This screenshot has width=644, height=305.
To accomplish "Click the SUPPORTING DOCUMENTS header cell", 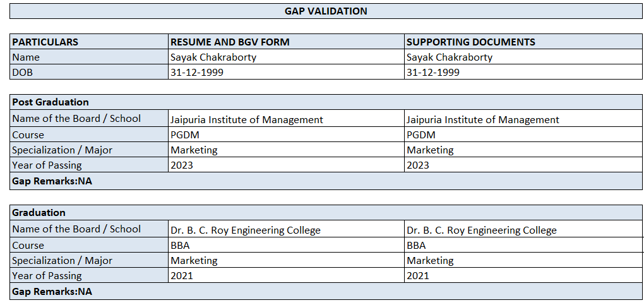I will (x=470, y=42).
